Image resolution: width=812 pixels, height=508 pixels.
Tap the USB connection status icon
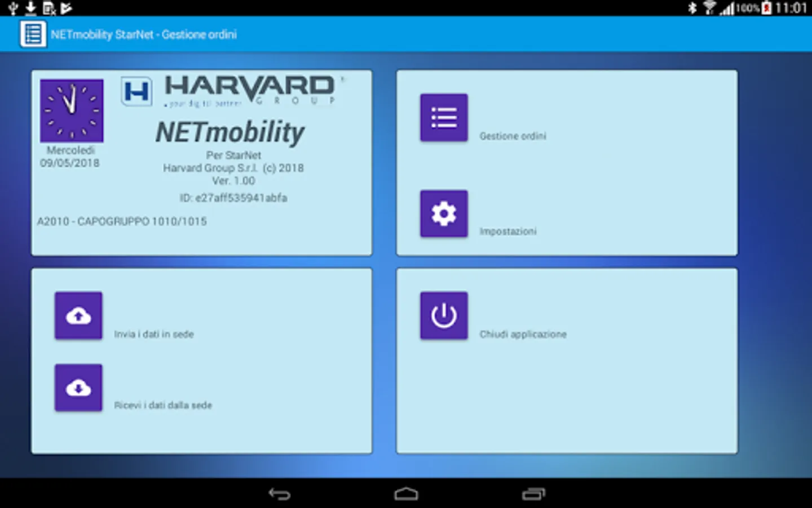click(14, 8)
